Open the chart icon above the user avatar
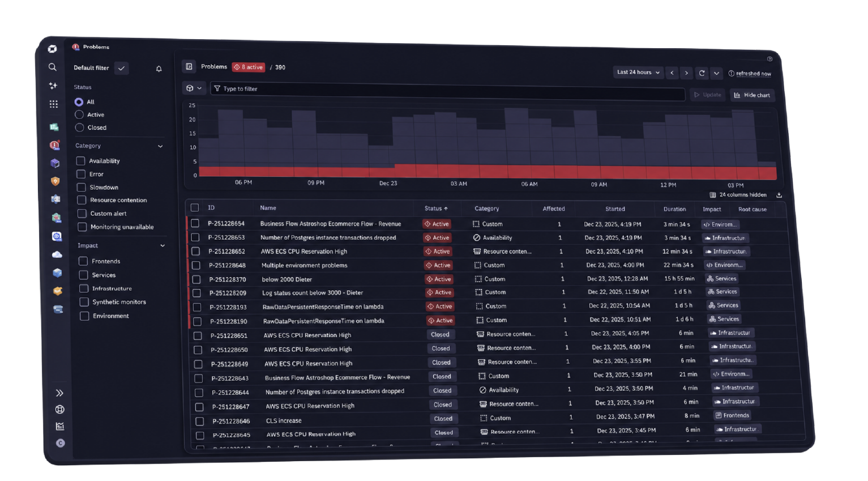The width and height of the screenshot is (868, 481). (x=60, y=426)
